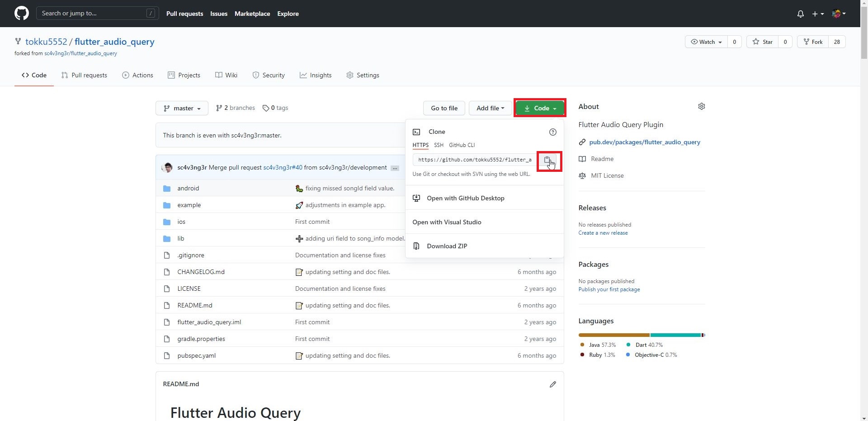868x421 pixels.
Task: Select the GitHub CLI clone option
Action: coord(462,145)
